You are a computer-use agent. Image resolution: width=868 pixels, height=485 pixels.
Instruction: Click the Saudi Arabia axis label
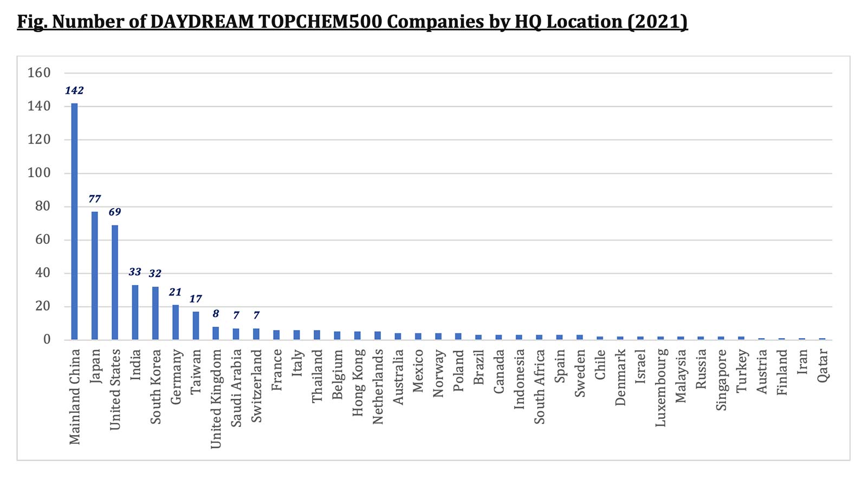pos(236,388)
